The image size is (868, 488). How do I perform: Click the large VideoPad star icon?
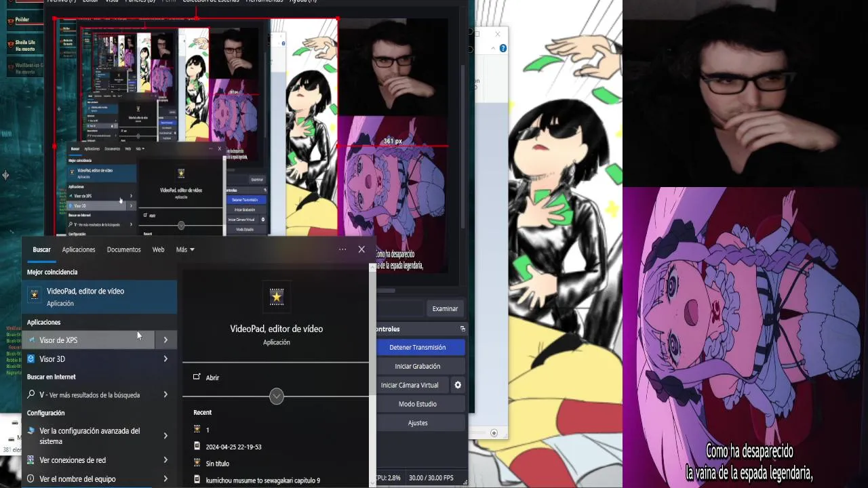(276, 297)
